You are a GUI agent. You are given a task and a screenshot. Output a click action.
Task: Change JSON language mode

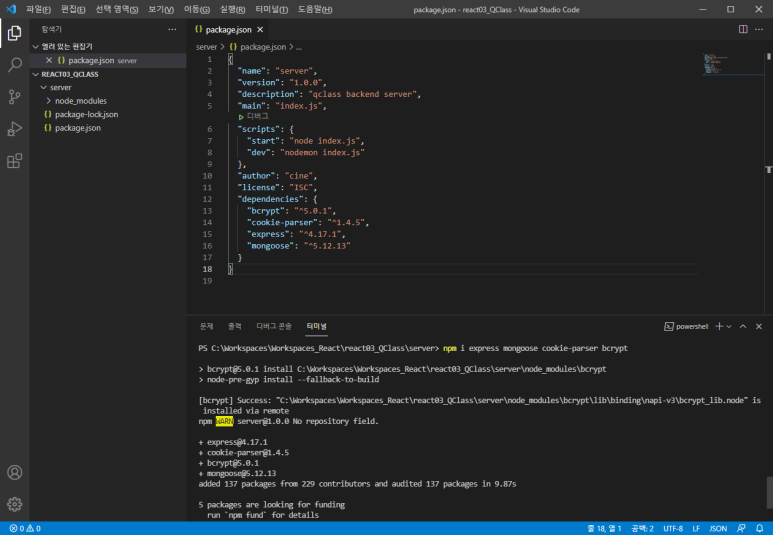tap(718, 529)
